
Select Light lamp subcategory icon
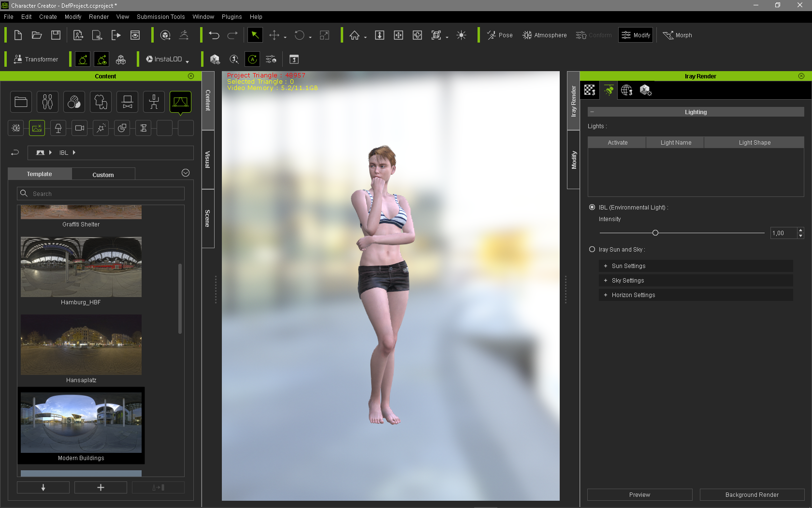(x=58, y=128)
